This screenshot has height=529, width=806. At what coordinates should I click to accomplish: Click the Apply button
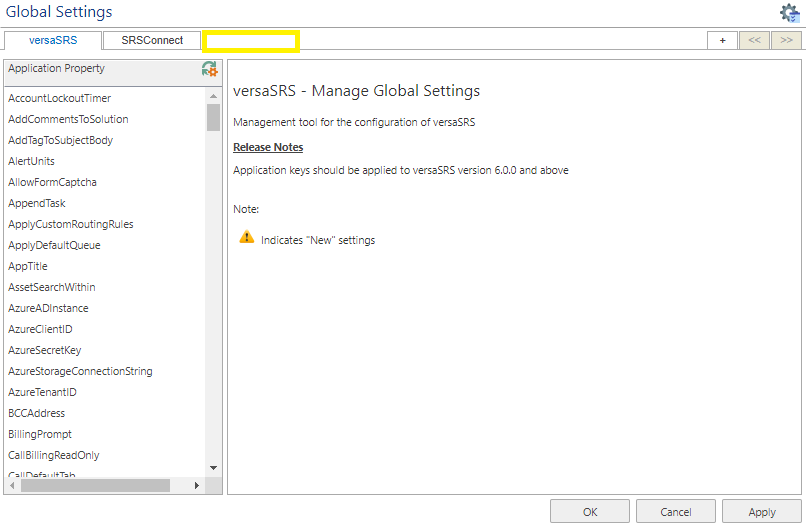pyautogui.click(x=761, y=512)
